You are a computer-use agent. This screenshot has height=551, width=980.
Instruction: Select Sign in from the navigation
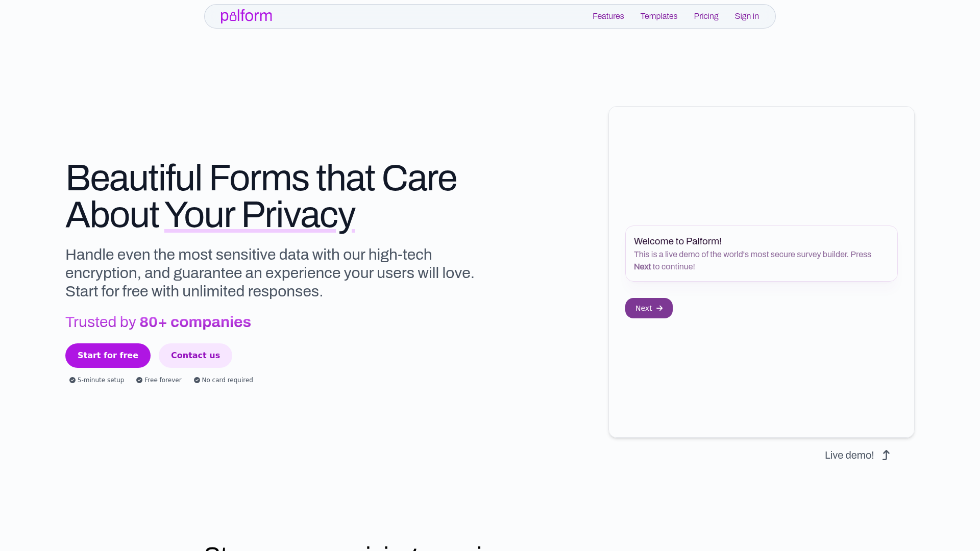tap(746, 16)
